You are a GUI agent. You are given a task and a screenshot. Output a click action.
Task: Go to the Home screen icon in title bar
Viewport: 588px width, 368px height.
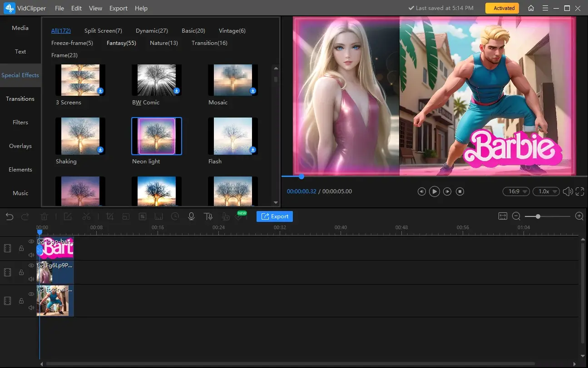(531, 8)
